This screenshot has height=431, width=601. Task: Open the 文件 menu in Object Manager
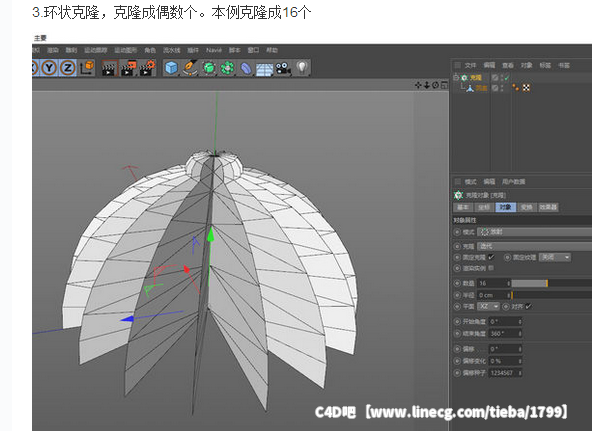tap(471, 65)
